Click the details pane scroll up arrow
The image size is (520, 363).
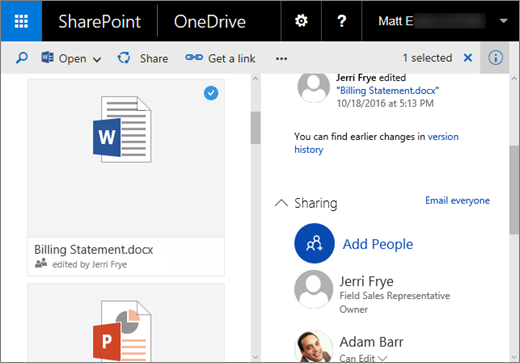514,79
